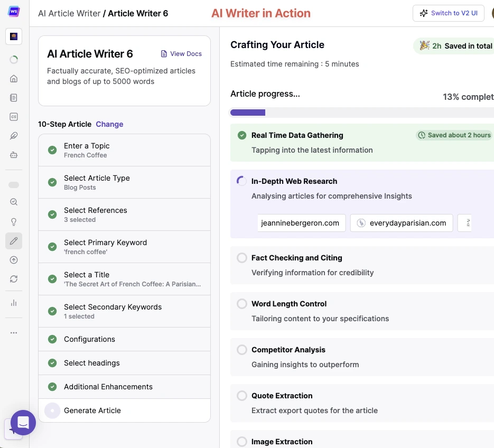Expand the Select Secondary Keywords step
Screen dimensions: 494x448
[124, 311]
